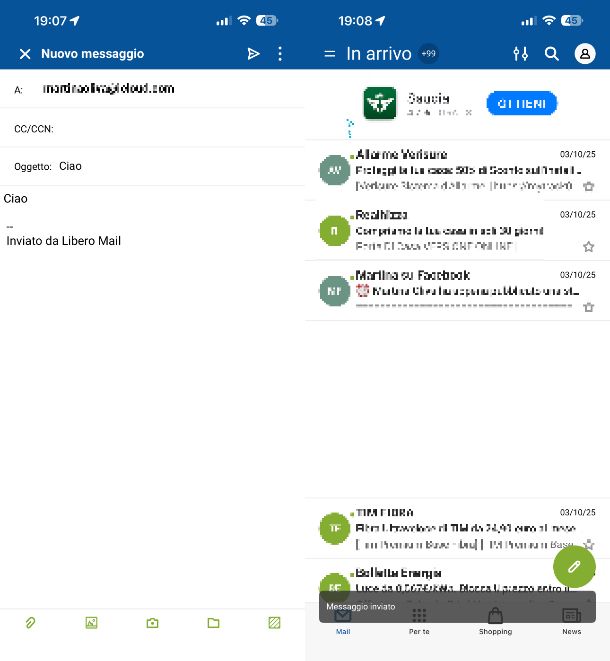Open the inbox filter sliders icon
This screenshot has height=661, width=610.
520,54
